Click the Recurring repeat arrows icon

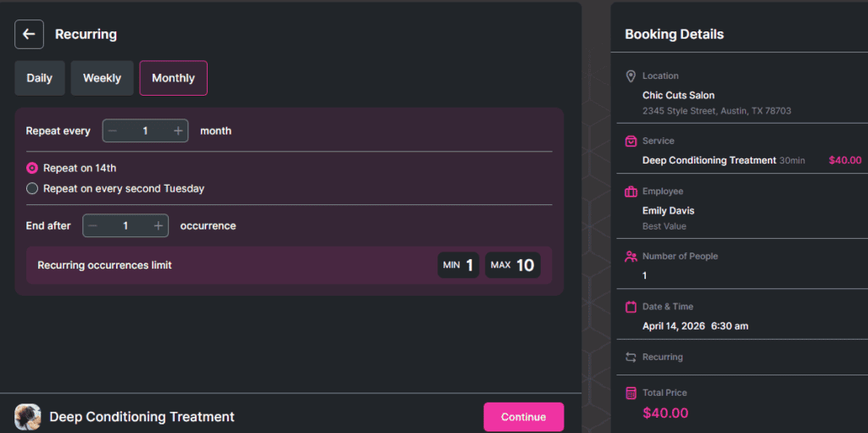631,357
